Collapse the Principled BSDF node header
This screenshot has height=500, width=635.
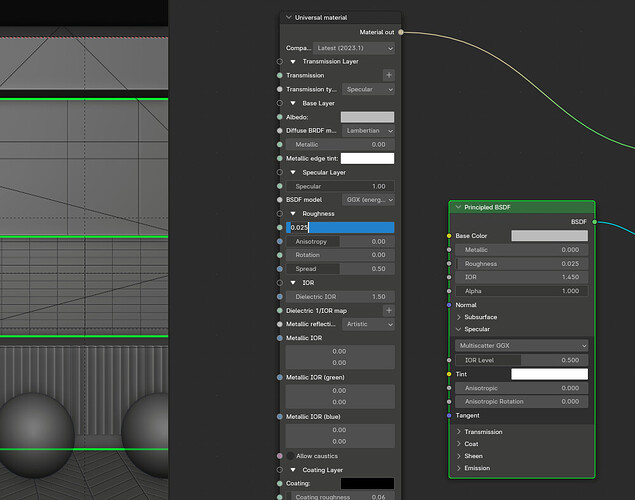(458, 207)
